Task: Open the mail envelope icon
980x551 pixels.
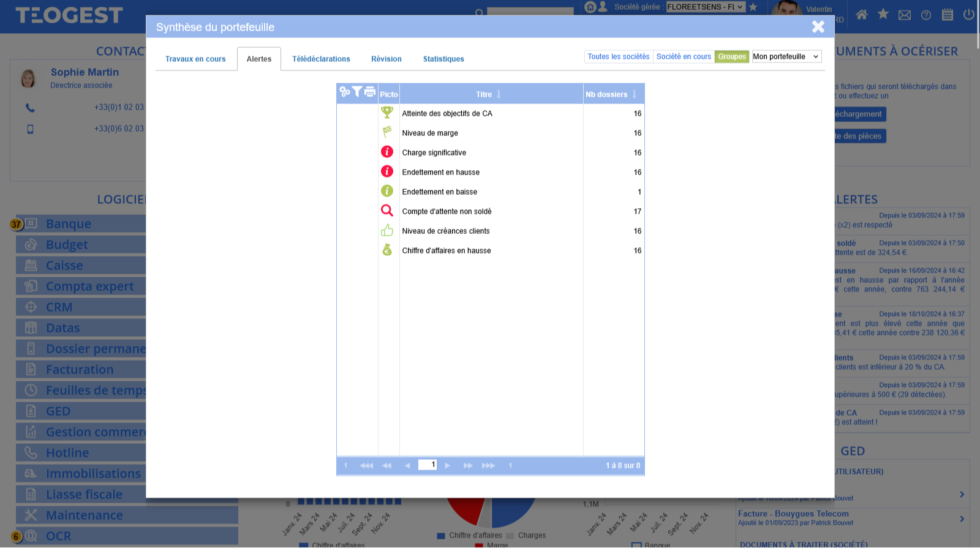Action: click(x=905, y=15)
